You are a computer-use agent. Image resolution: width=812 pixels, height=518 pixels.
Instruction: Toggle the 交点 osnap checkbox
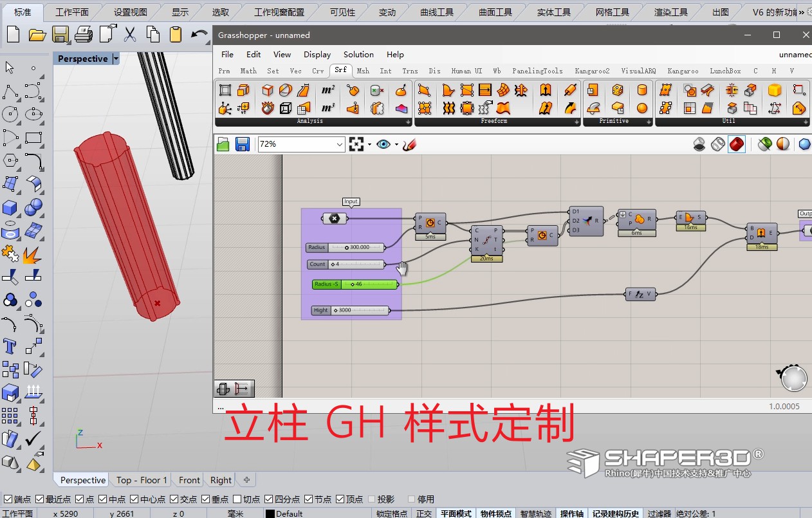[174, 499]
